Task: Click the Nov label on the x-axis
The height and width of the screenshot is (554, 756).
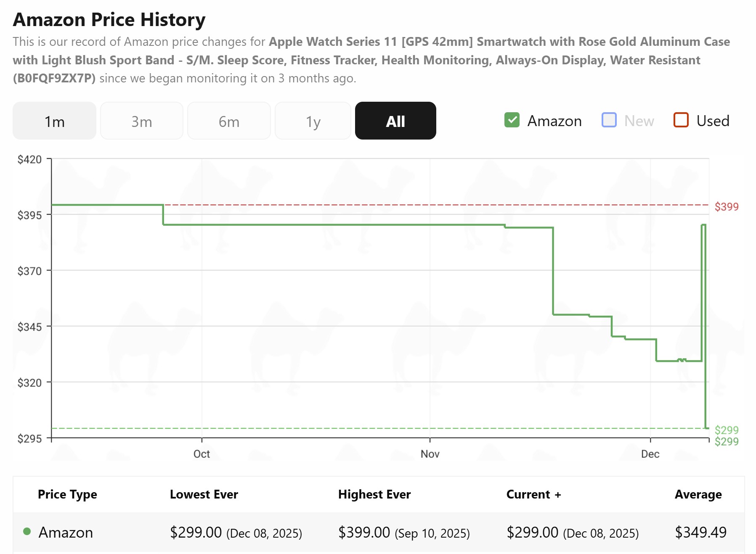Action: pyautogui.click(x=430, y=454)
